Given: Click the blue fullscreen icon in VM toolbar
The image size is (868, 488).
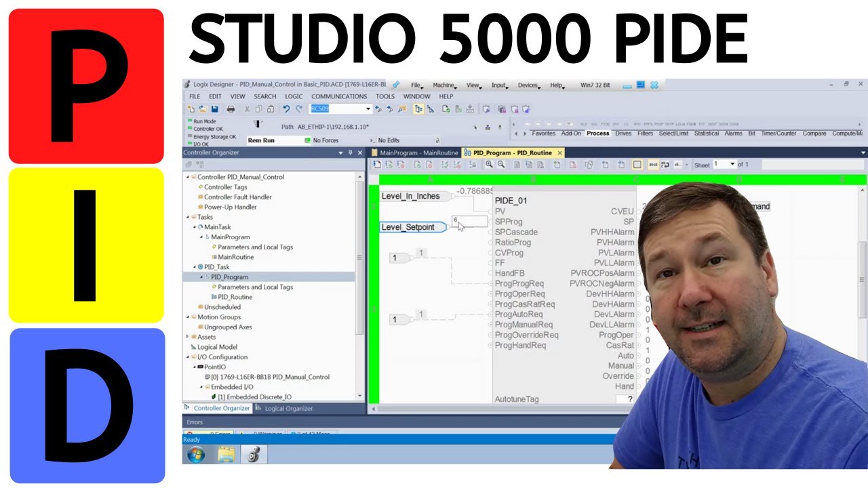Looking at the screenshot, I should click(640, 85).
